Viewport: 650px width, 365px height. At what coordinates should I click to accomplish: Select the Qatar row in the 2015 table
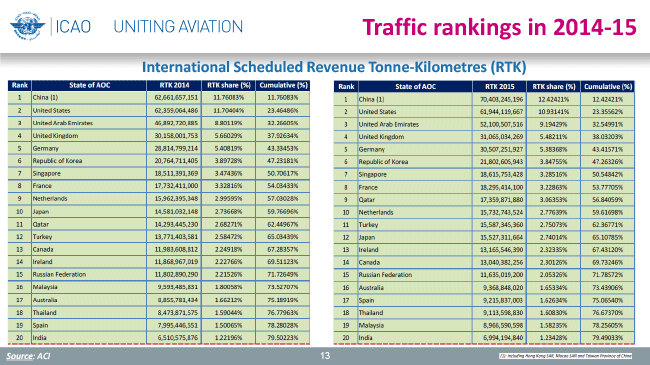click(484, 200)
